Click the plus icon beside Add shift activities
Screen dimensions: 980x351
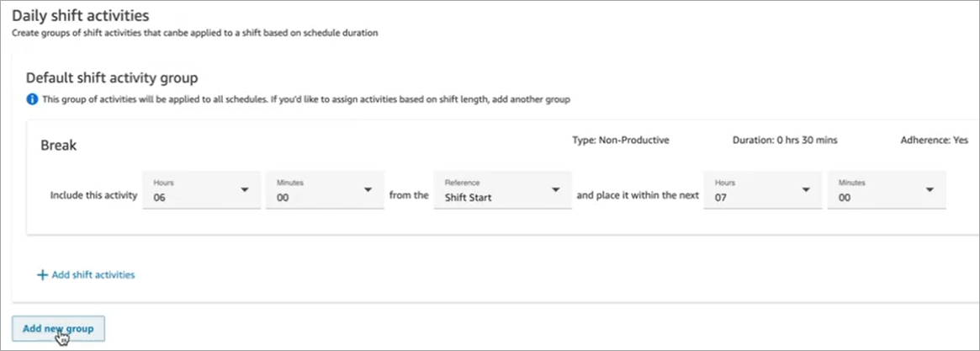(x=42, y=274)
